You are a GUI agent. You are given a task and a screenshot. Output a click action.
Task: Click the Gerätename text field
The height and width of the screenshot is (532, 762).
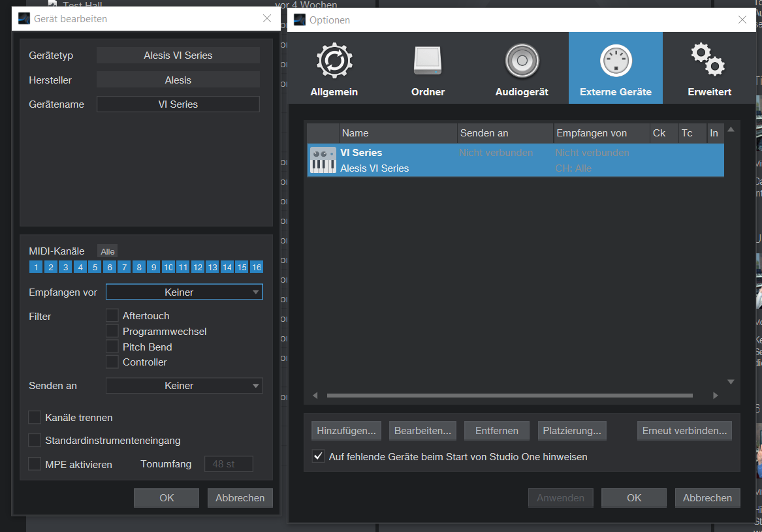point(178,104)
